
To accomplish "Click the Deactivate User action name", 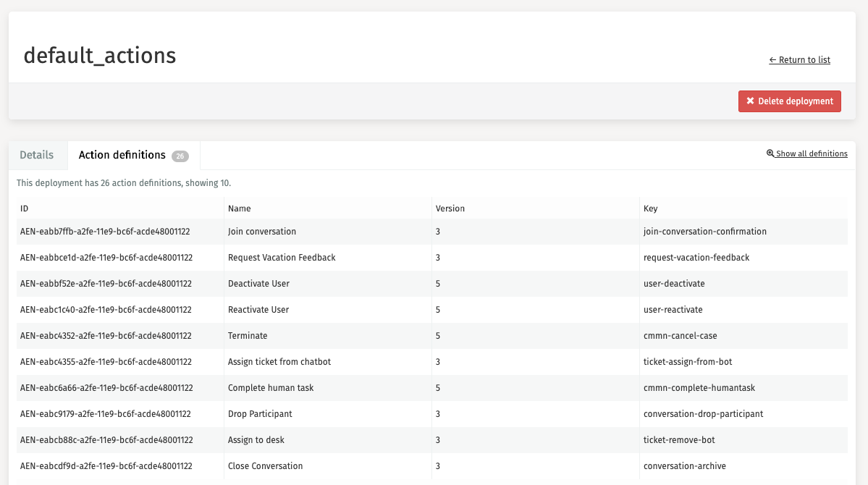I will click(258, 284).
